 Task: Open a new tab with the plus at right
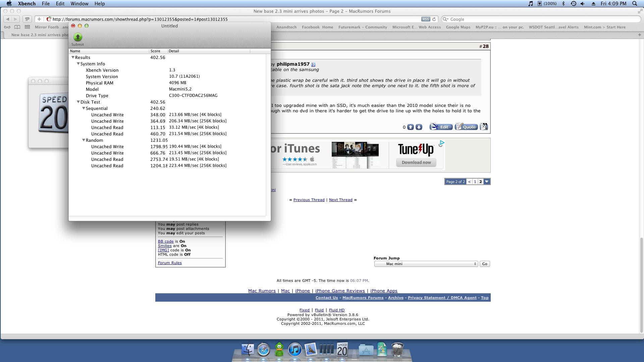tap(639, 35)
